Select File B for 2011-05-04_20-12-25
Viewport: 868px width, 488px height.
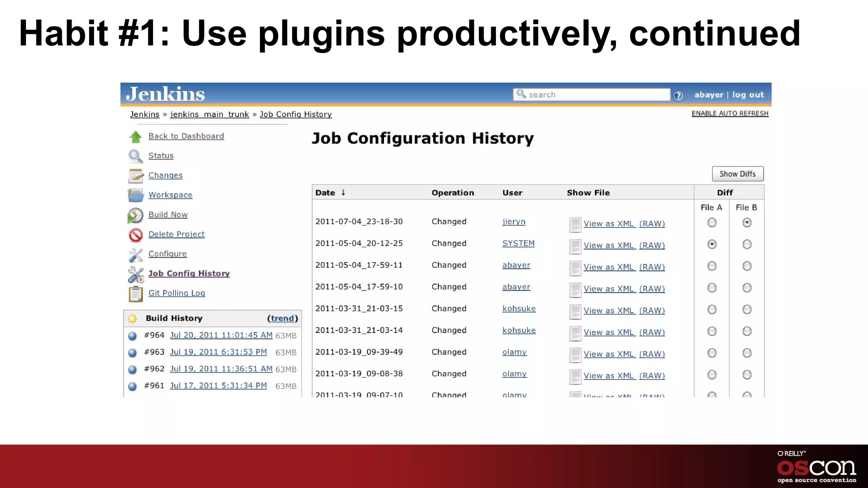[x=747, y=244]
